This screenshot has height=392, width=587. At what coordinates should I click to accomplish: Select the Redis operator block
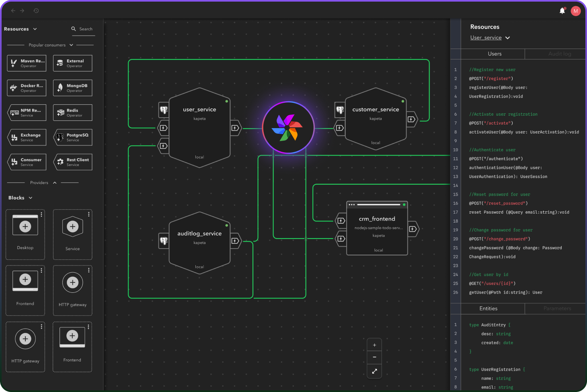tap(73, 112)
